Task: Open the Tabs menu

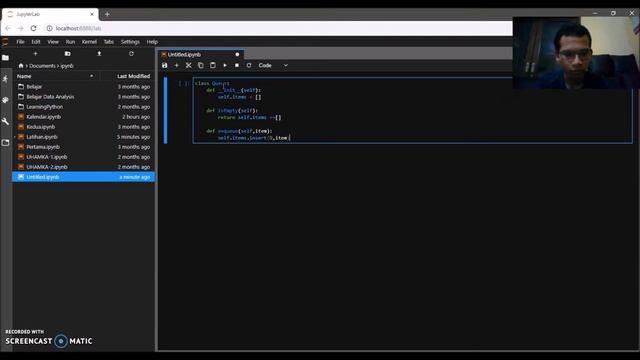Action: [x=109, y=42]
